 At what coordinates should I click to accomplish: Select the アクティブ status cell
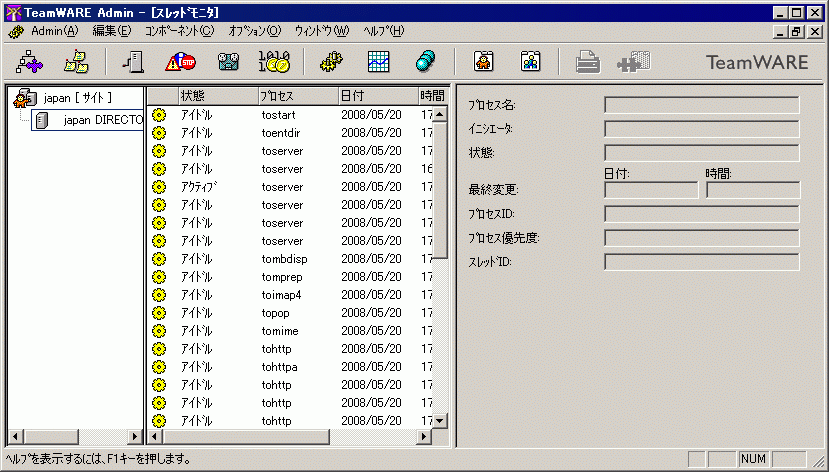tap(199, 187)
